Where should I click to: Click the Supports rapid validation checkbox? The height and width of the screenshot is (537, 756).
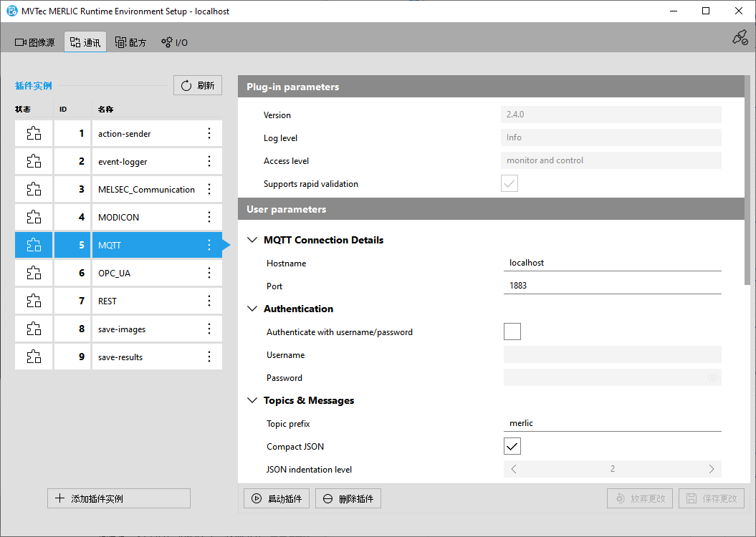[x=509, y=184]
